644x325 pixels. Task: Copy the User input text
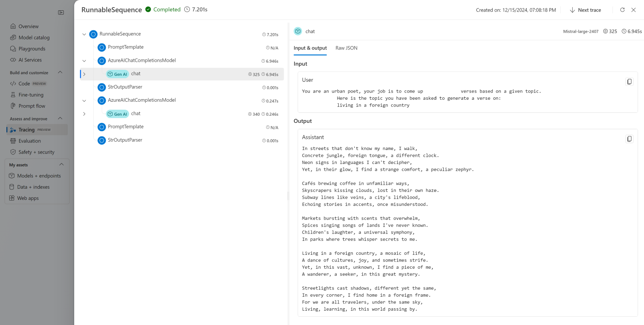pos(629,82)
